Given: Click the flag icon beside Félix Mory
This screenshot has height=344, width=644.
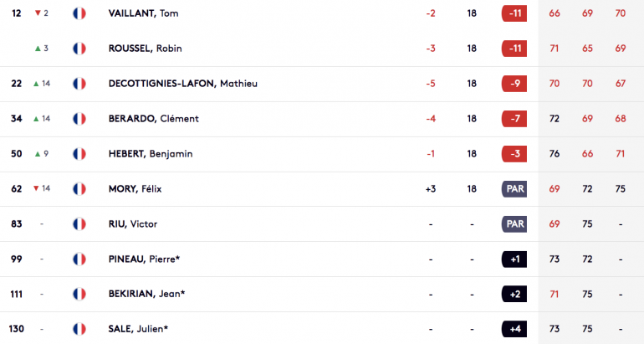Looking at the screenshot, I should coord(79,188).
